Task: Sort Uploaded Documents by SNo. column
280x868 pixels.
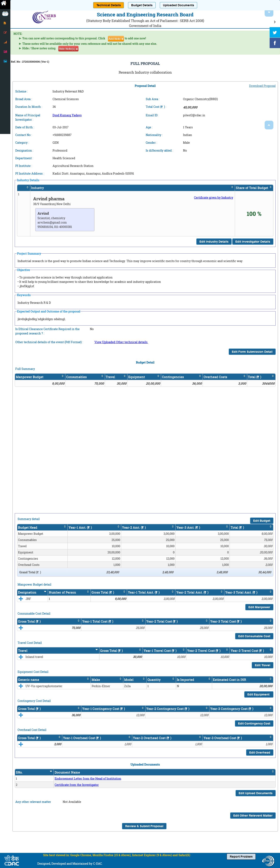Action: 34,772
